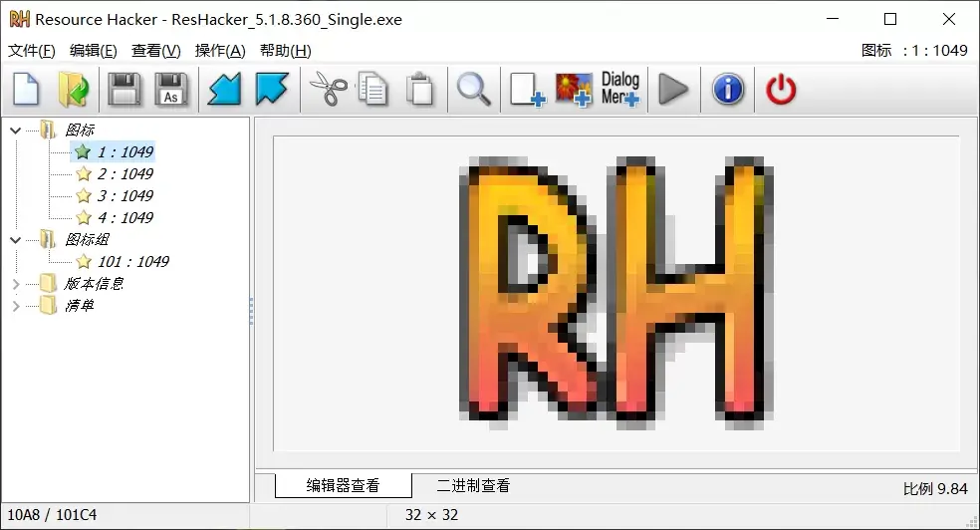
Task: Click the Dialog Menu add icon
Action: [620, 90]
